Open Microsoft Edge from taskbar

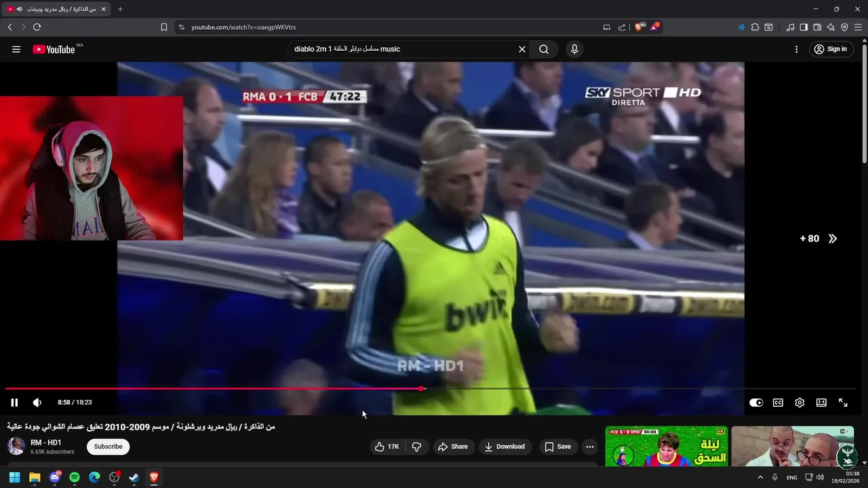[94, 477]
